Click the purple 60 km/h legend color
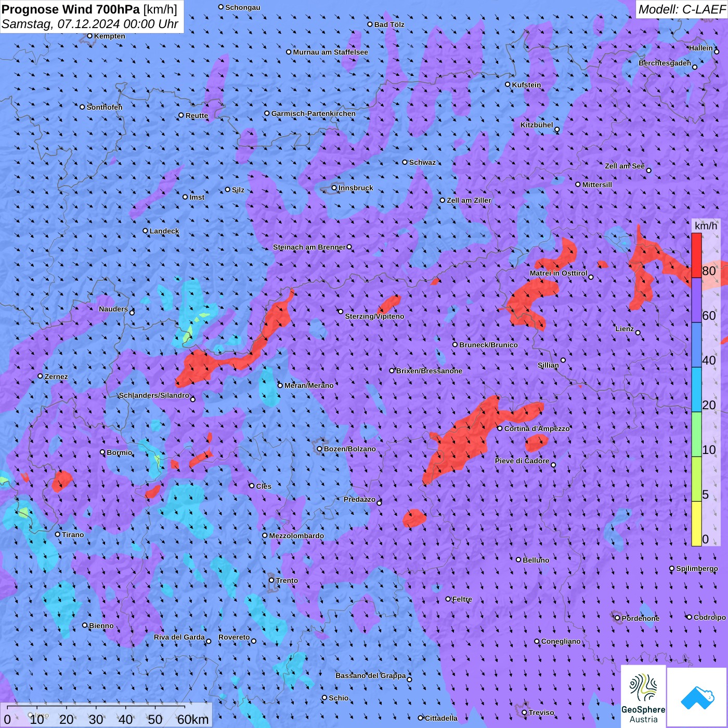 (696, 301)
